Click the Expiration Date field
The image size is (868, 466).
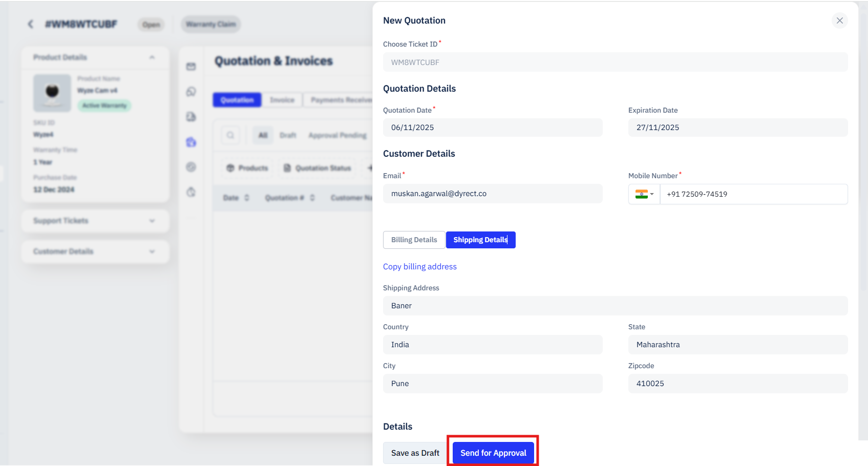tap(737, 128)
